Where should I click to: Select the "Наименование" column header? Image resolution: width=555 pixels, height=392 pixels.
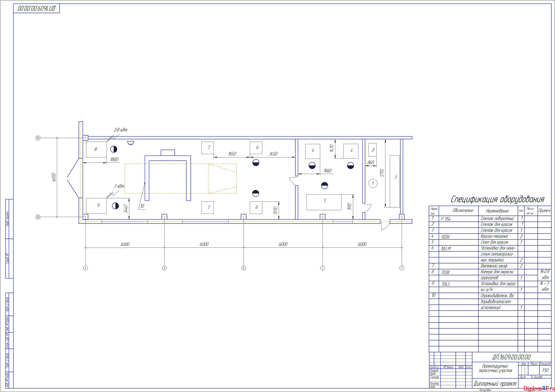(x=497, y=211)
